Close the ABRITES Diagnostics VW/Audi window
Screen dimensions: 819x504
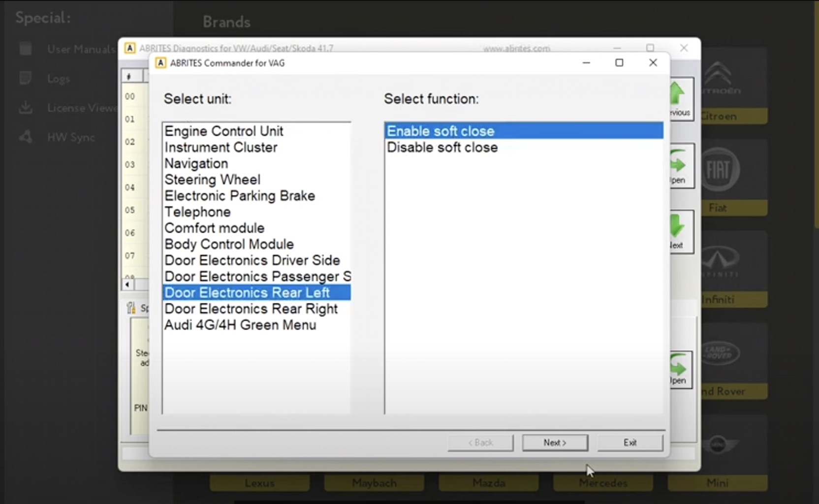click(684, 48)
